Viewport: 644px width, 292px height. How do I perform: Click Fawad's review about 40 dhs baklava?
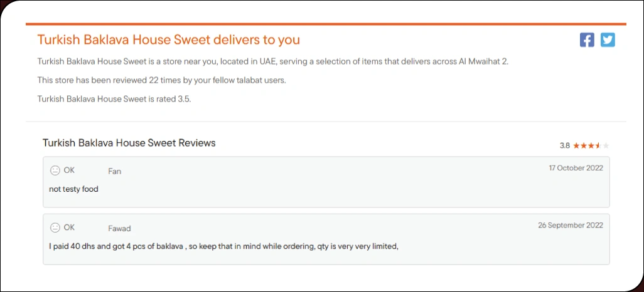[223, 246]
